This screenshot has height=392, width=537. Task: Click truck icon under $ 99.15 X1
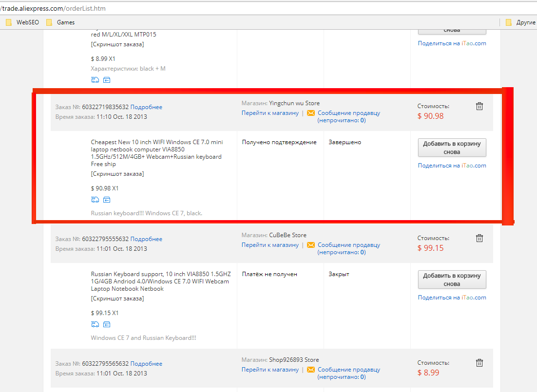click(95, 324)
